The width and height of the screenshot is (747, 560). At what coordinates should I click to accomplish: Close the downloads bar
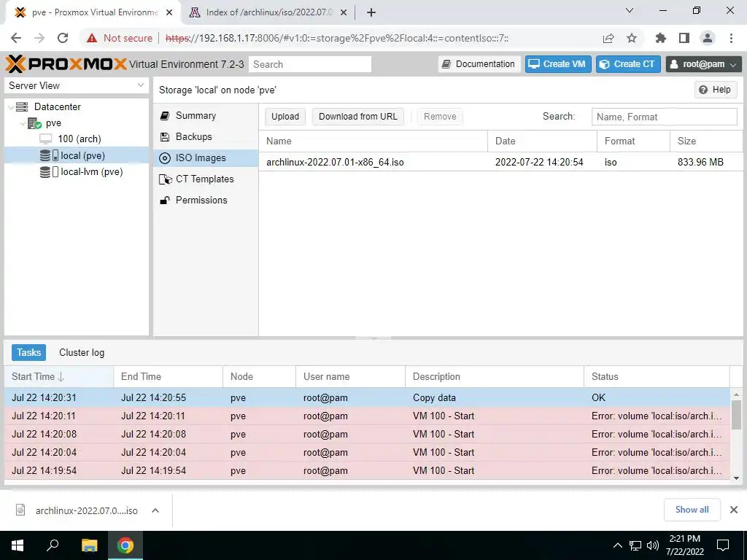coord(734,510)
